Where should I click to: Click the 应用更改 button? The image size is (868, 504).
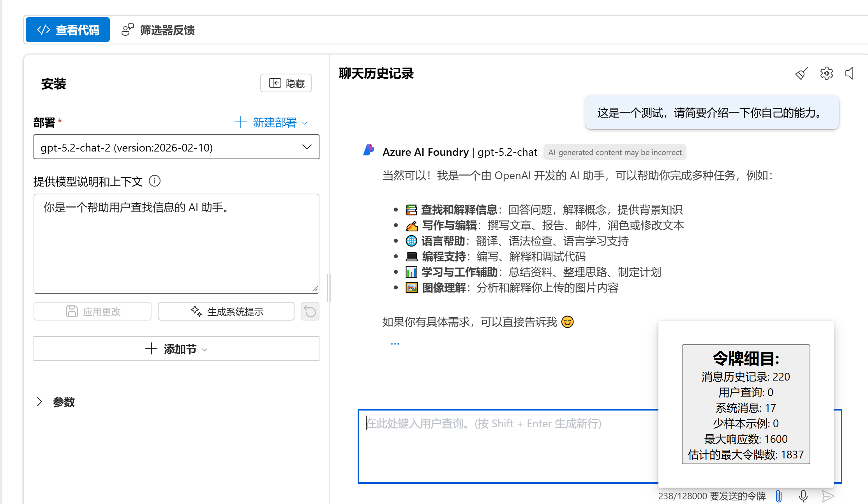[x=92, y=312]
